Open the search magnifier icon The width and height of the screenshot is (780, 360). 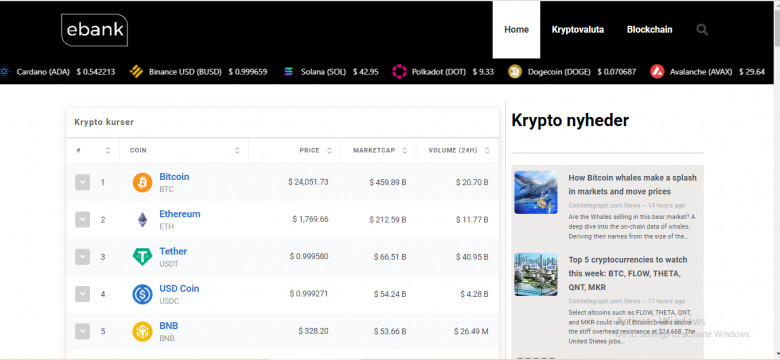702,29
